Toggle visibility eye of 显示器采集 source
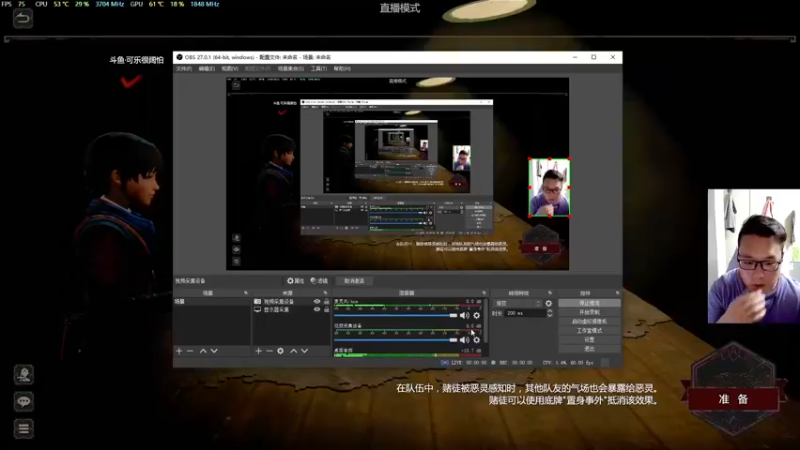 pos(317,309)
